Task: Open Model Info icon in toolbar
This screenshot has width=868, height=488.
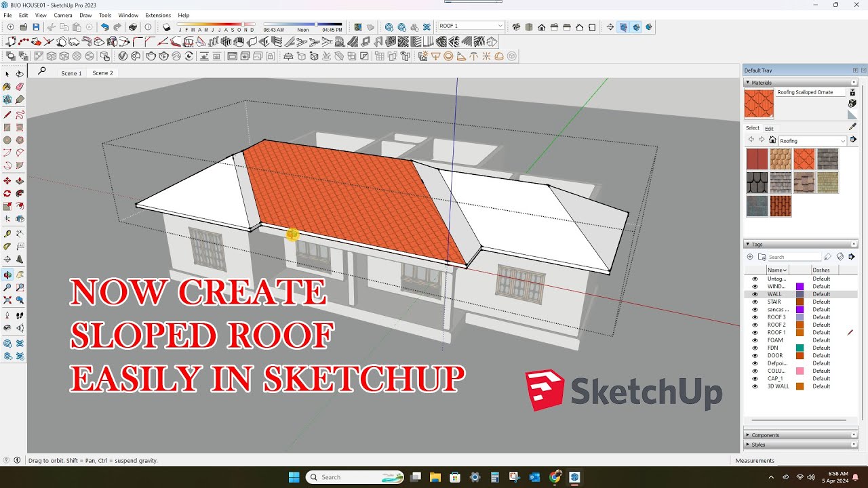Action: click(149, 27)
